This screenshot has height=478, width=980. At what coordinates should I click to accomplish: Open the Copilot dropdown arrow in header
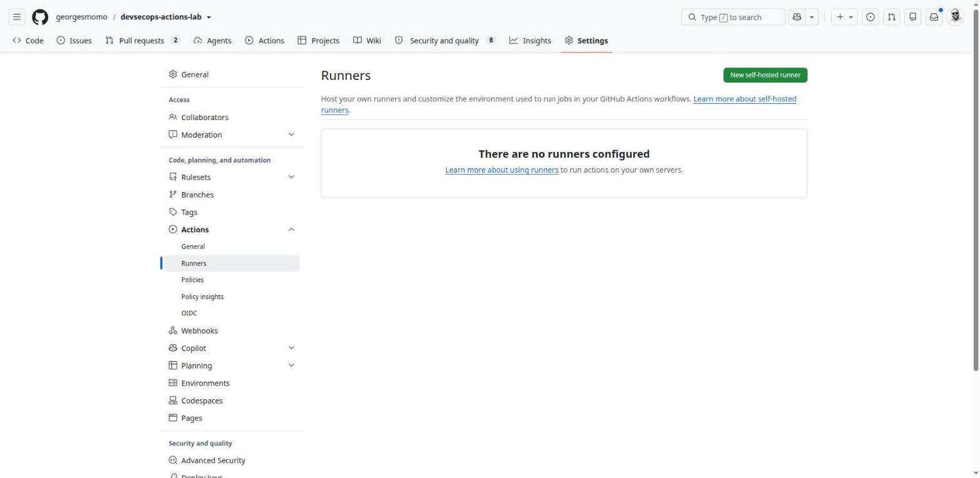pos(812,17)
